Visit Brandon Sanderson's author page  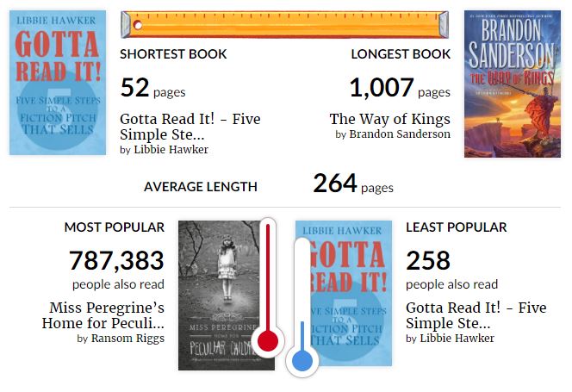(400, 134)
